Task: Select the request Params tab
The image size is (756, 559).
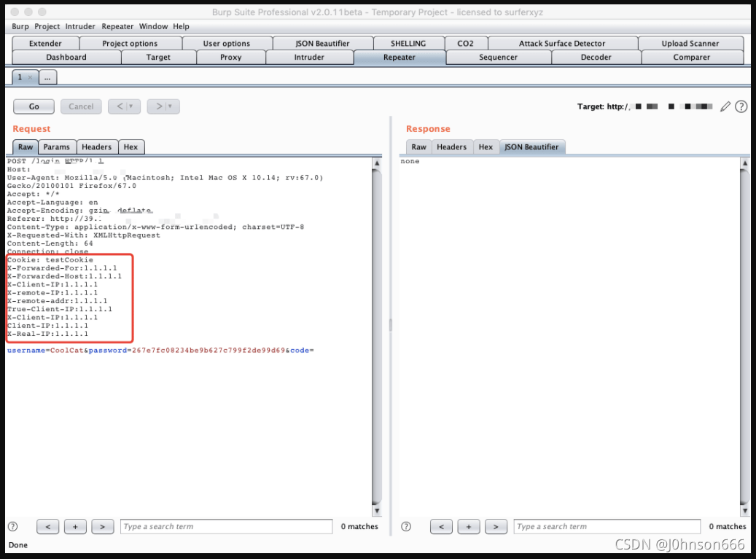Action: (56, 147)
